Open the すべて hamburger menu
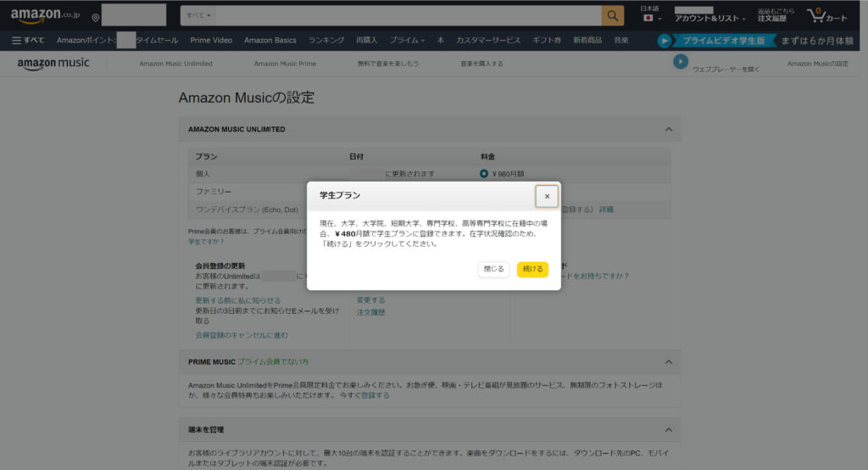Screen dimensions: 868x470 (28, 40)
